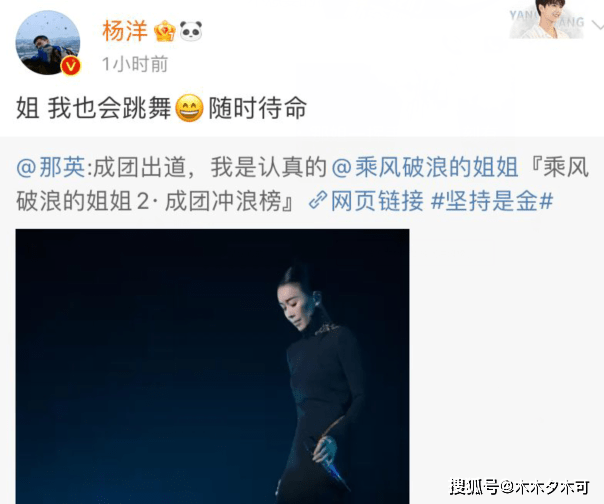Viewport: 604px width, 504px height.
Task: Click the reposted text 成团出道
Action: (139, 168)
